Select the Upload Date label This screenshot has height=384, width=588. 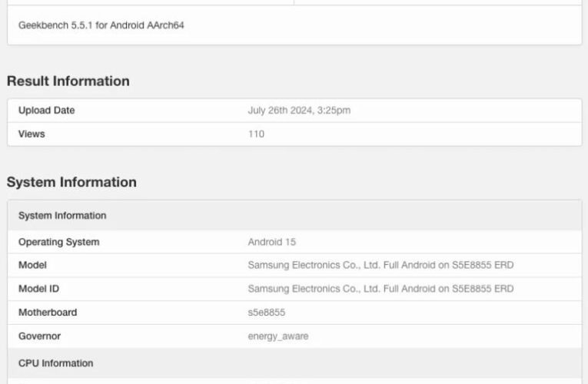click(x=46, y=111)
